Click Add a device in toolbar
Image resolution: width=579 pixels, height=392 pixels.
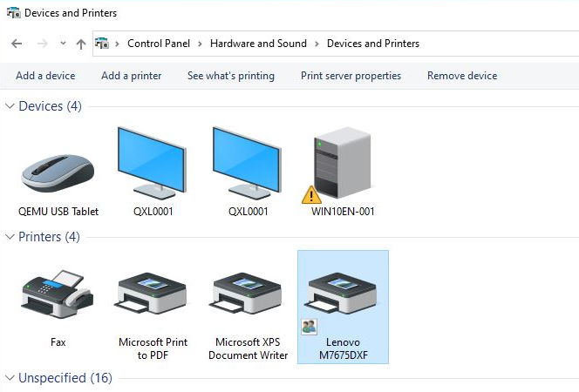[45, 76]
